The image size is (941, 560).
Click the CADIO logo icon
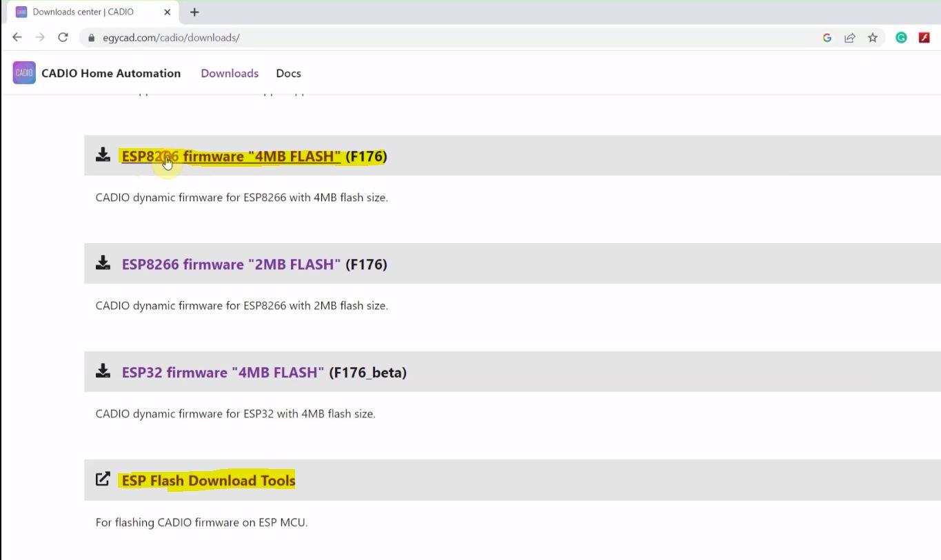click(x=23, y=72)
